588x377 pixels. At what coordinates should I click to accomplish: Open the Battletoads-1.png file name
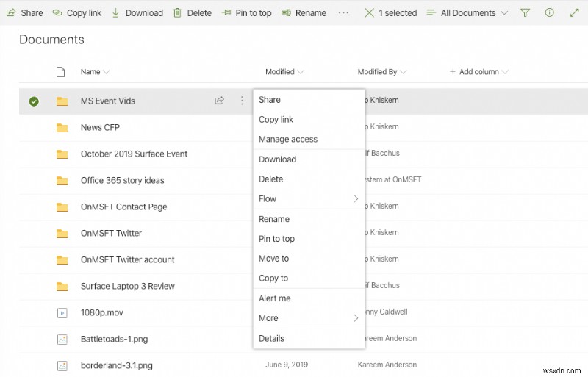[114, 339]
